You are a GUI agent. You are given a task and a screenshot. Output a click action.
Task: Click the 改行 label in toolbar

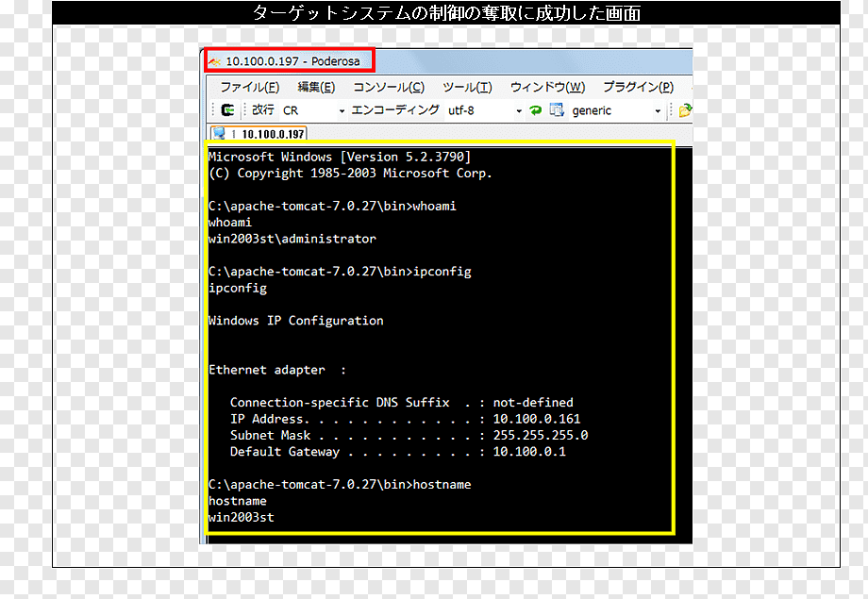coord(263,110)
